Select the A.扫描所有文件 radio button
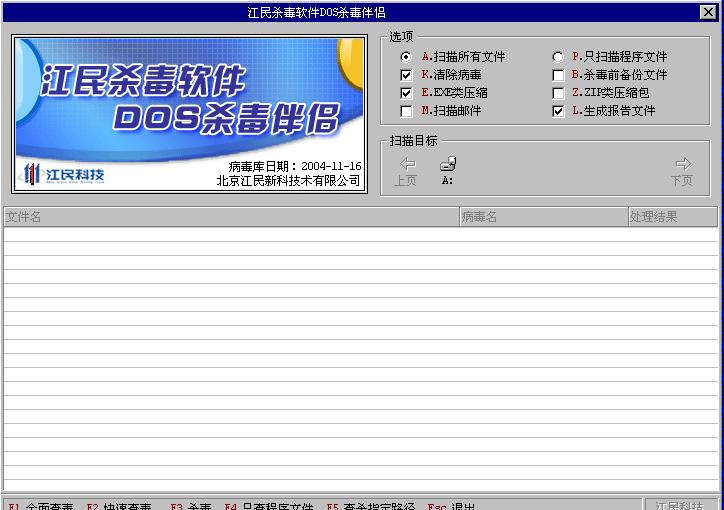The image size is (724, 510). 406,57
